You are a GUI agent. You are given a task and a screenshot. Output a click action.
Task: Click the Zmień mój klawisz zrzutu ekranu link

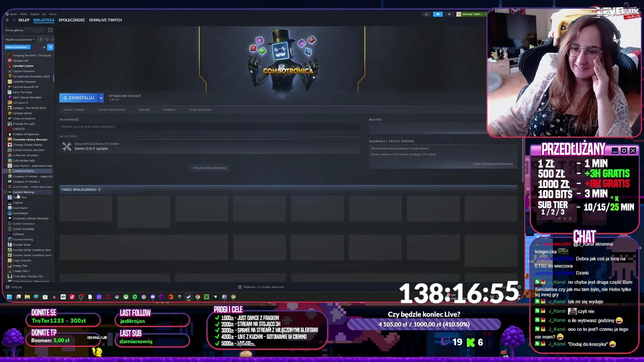click(x=493, y=164)
